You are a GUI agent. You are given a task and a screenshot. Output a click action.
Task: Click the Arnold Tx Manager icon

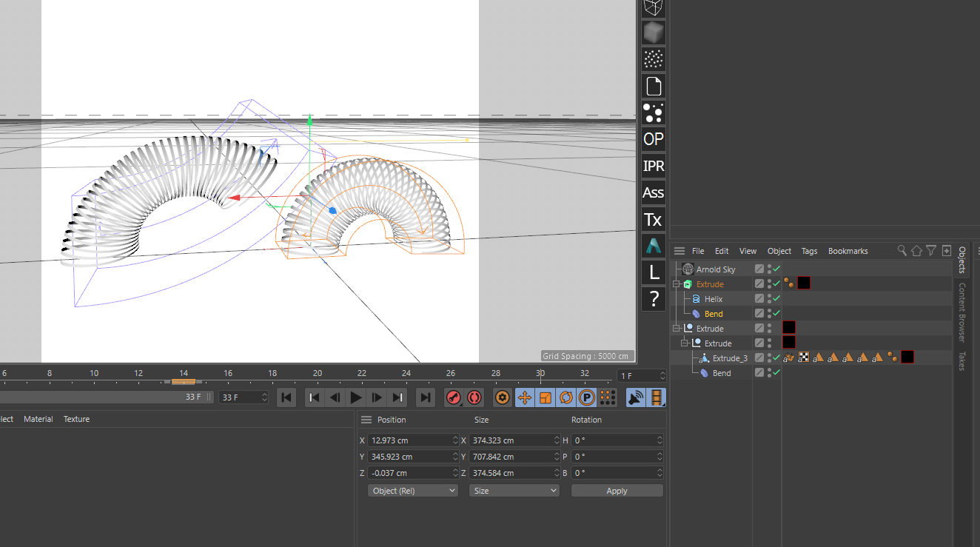pyautogui.click(x=654, y=220)
